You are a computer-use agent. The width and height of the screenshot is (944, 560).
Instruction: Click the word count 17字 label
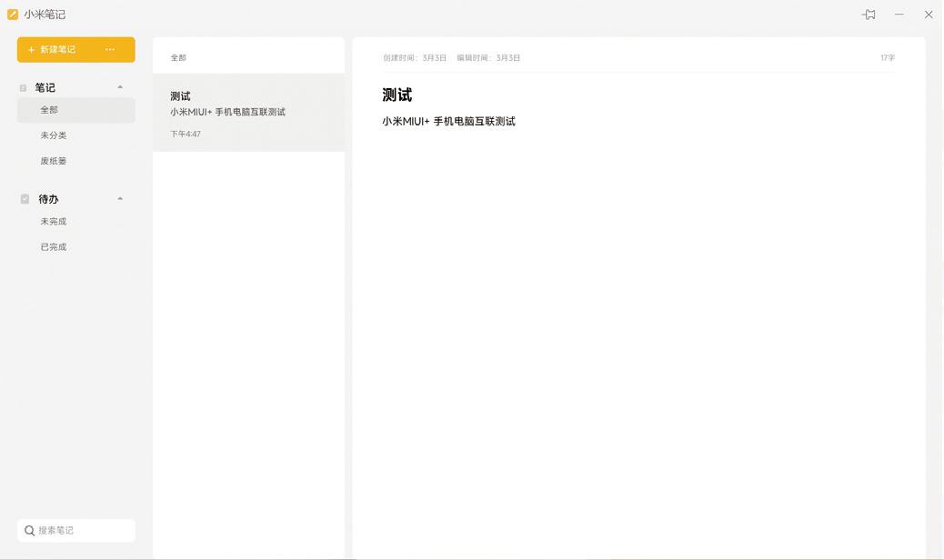[x=887, y=56]
